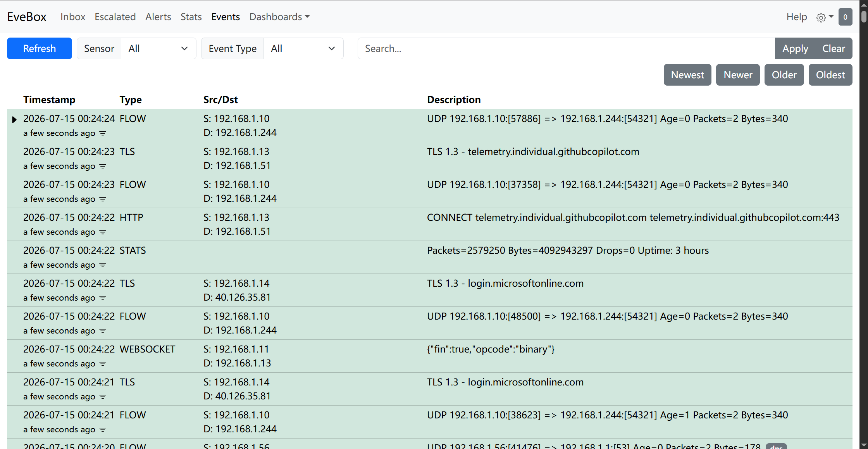This screenshot has width=868, height=449.
Task: Click TLS 1.3 telemetry.individual.githubcopilot.com description
Action: 533,151
